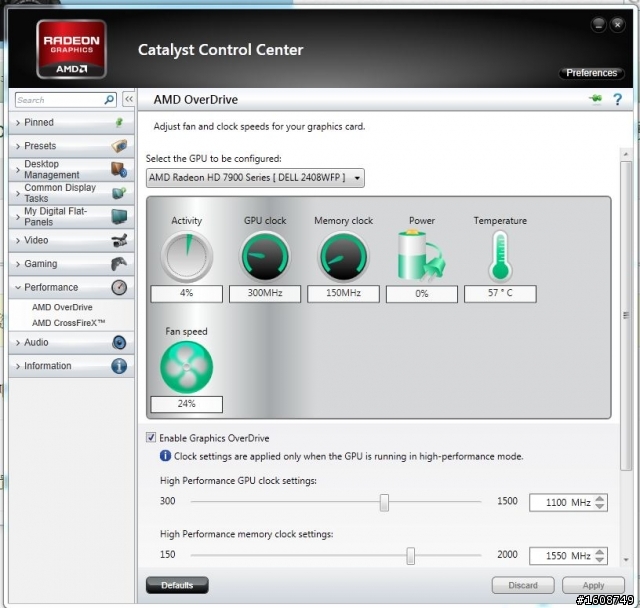Click the GPU clock gauge
640x608 pixels.
click(x=265, y=256)
